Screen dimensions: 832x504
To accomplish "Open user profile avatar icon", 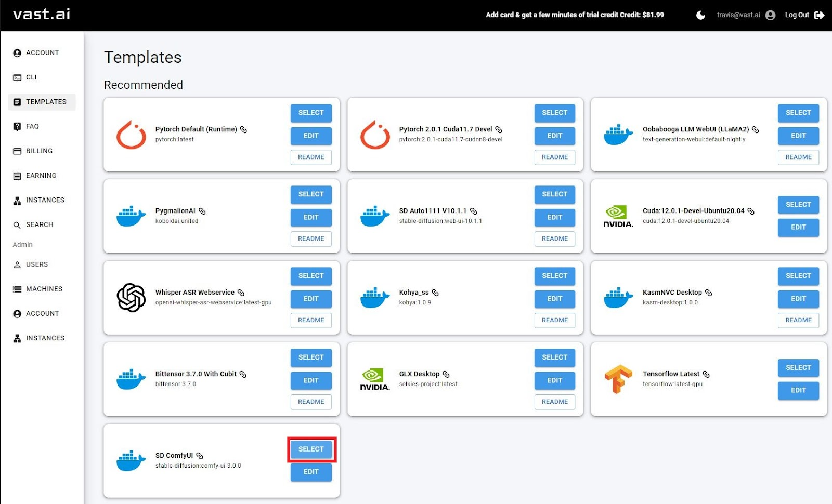I will 771,15.
